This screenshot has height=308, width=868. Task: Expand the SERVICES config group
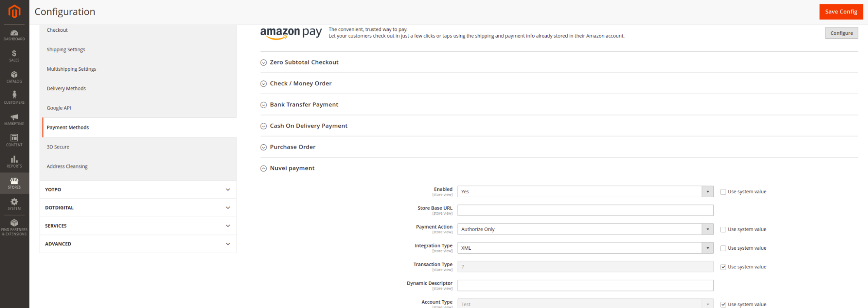(138, 226)
